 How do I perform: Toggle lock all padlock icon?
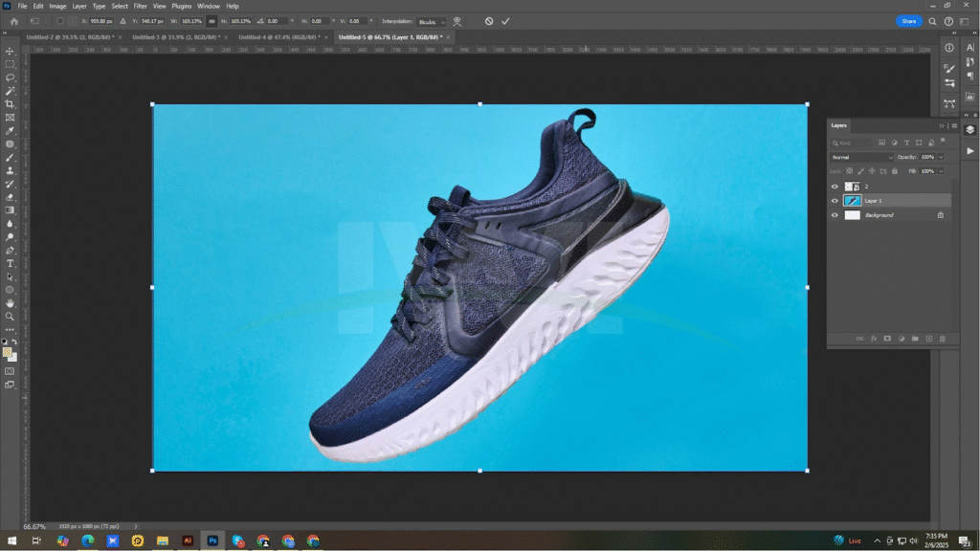click(895, 171)
